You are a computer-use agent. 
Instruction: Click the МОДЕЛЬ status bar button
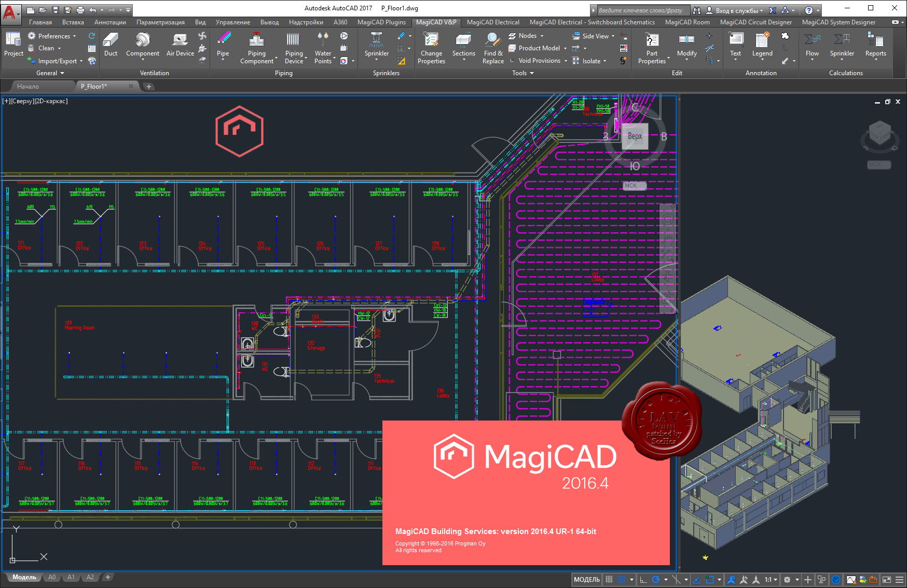tap(586, 580)
